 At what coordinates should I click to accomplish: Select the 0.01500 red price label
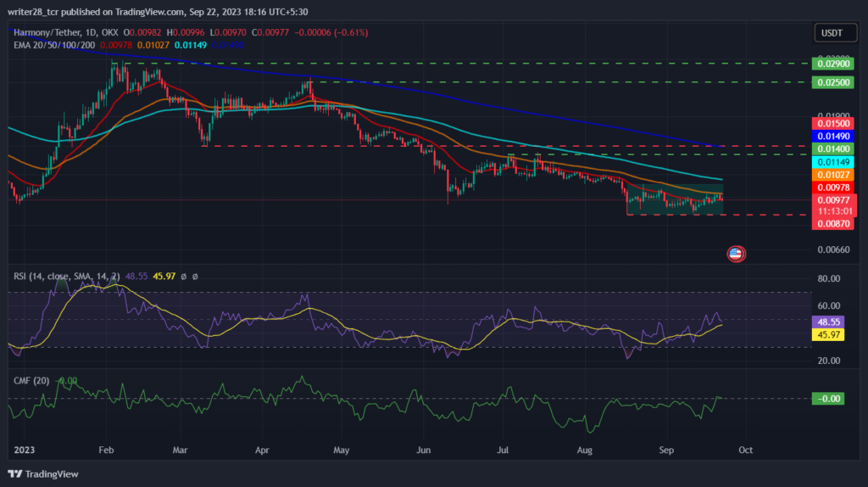tap(833, 124)
